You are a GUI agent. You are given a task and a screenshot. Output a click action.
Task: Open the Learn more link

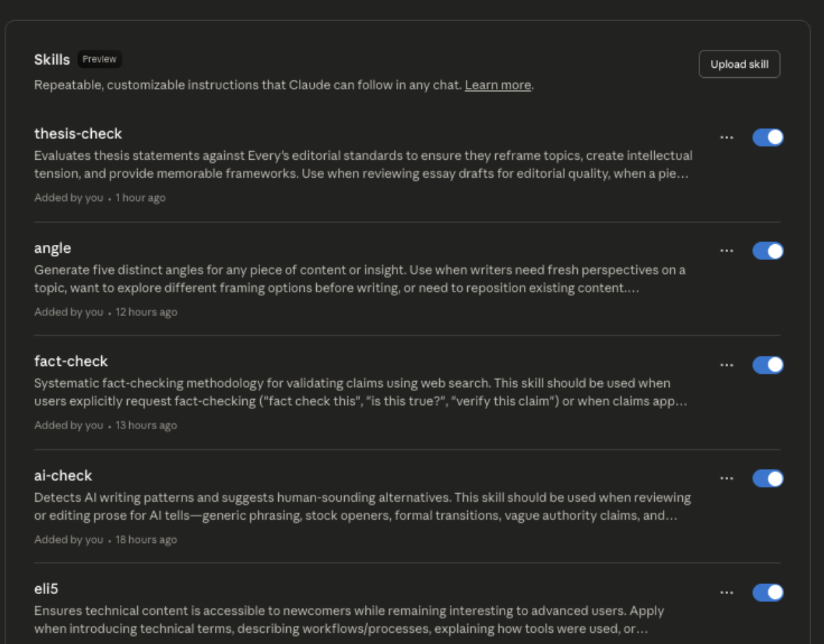497,85
